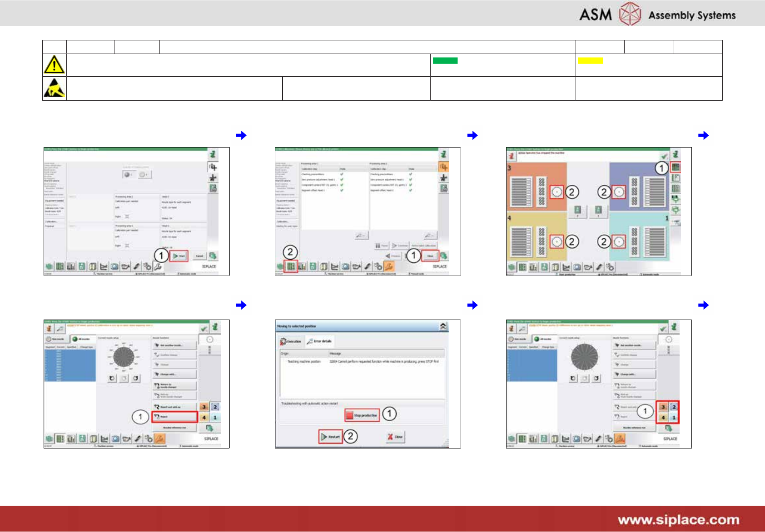Viewport: 765px width, 532px height.
Task: Click Stop production in the dialog
Action: point(362,415)
